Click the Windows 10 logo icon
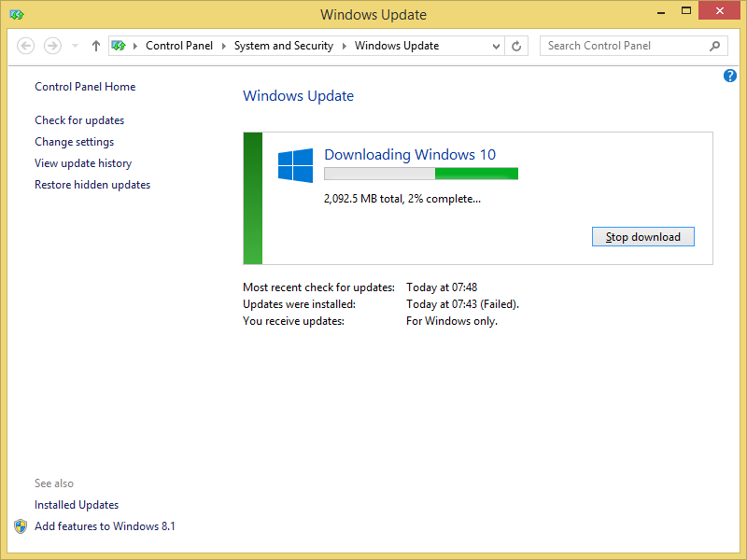747x560 pixels. pos(295,165)
